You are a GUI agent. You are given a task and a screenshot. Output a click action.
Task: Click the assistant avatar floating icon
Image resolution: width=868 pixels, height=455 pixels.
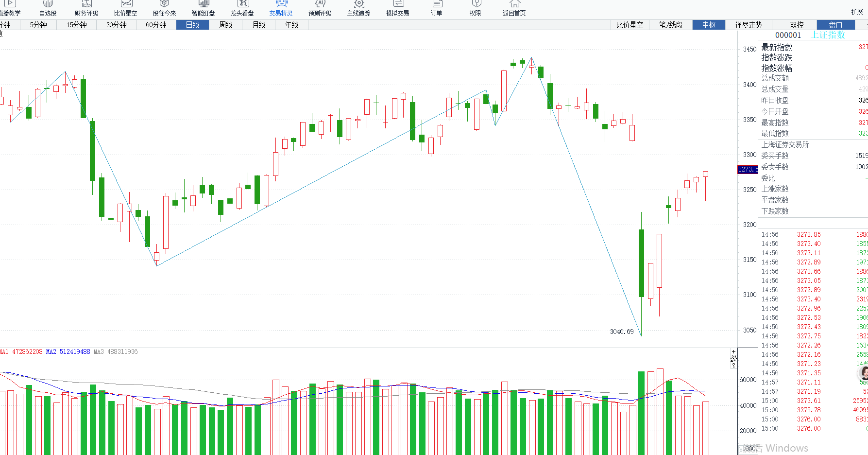pyautogui.click(x=864, y=373)
